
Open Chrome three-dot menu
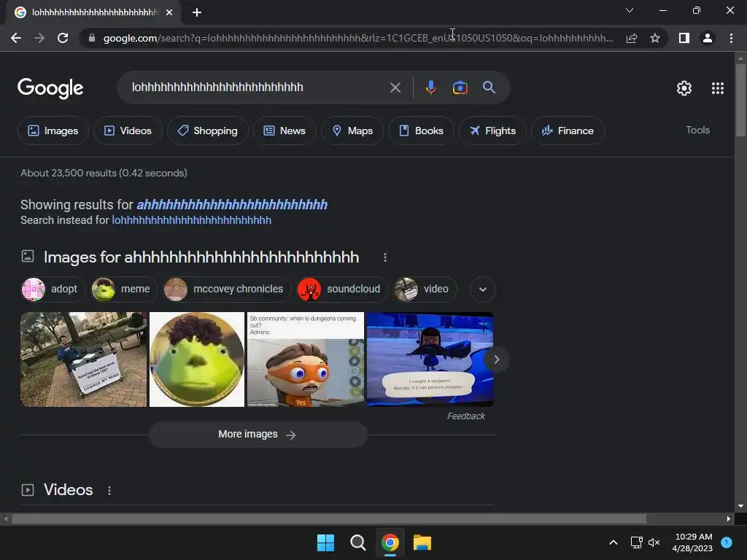coord(731,38)
